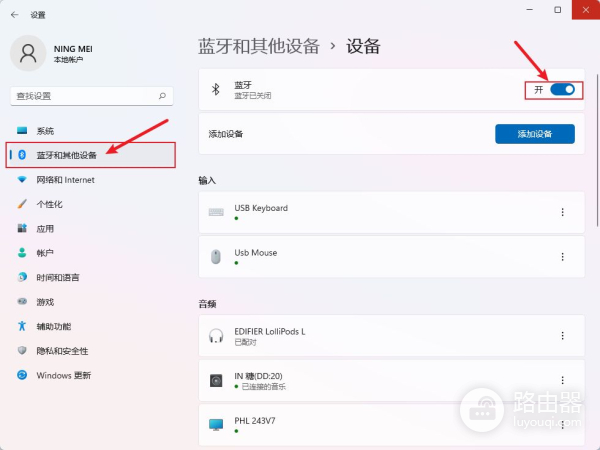The width and height of the screenshot is (600, 450).
Task: Click the System monitor icon in sidebar
Action: tap(22, 130)
